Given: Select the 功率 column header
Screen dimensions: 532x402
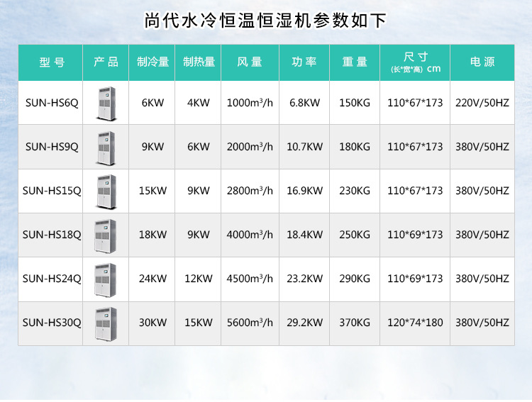Looking at the screenshot, I should [304, 62].
